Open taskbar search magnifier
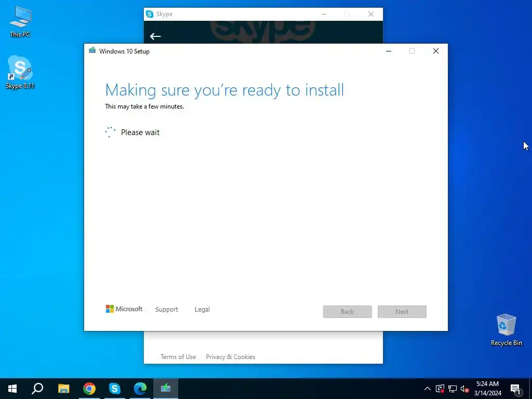The image size is (532, 399). point(37,389)
